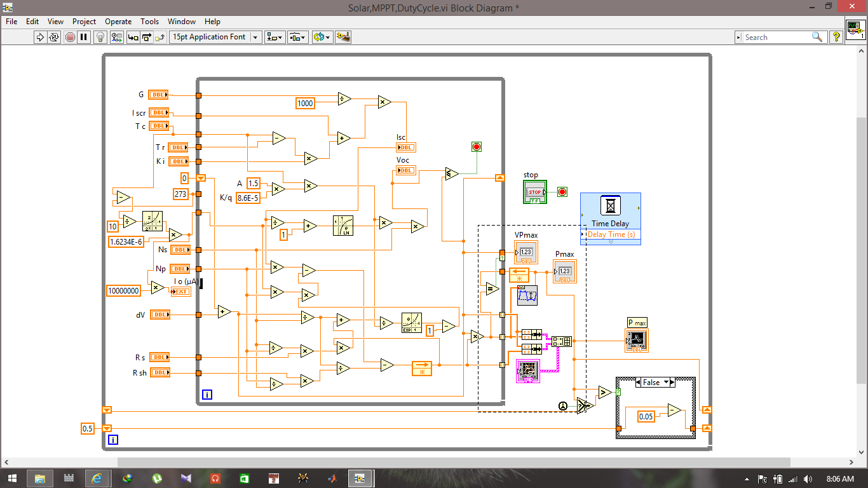Screen dimensions: 868x488
Task: Open the Edit menu
Action: pos(32,21)
